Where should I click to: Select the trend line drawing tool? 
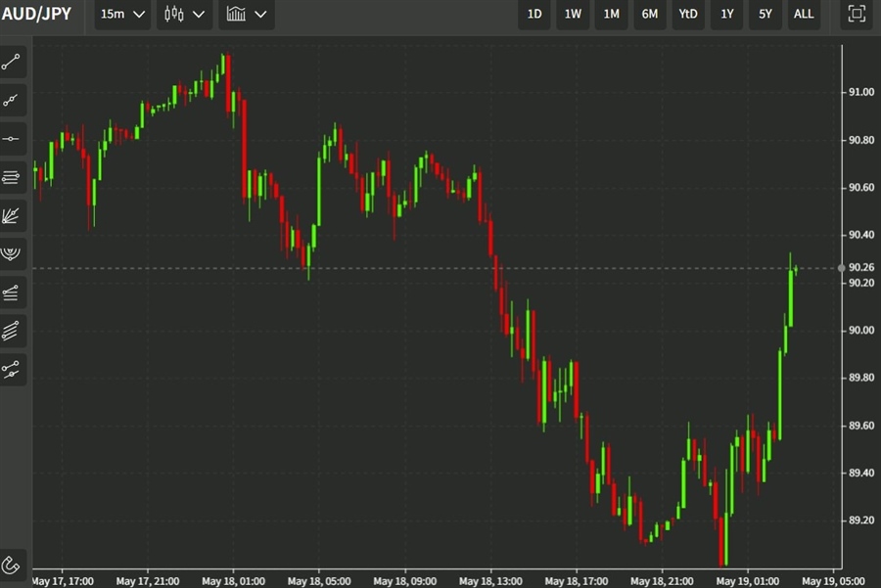point(13,63)
